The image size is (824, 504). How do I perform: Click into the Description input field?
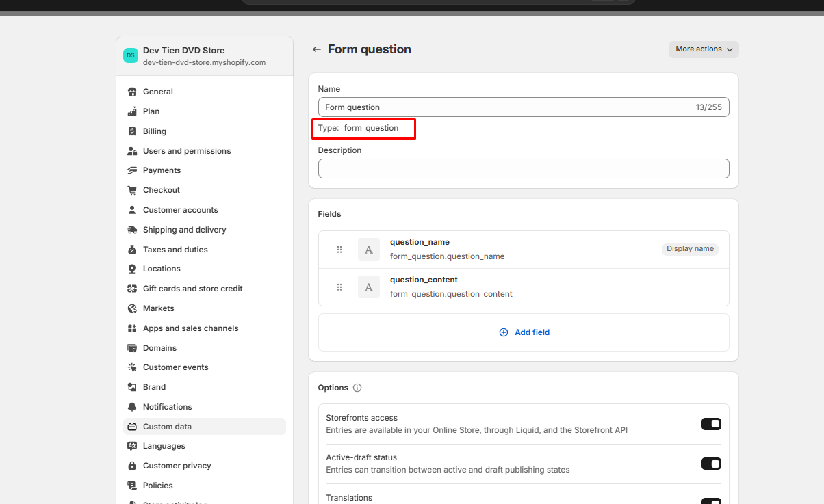click(x=524, y=168)
